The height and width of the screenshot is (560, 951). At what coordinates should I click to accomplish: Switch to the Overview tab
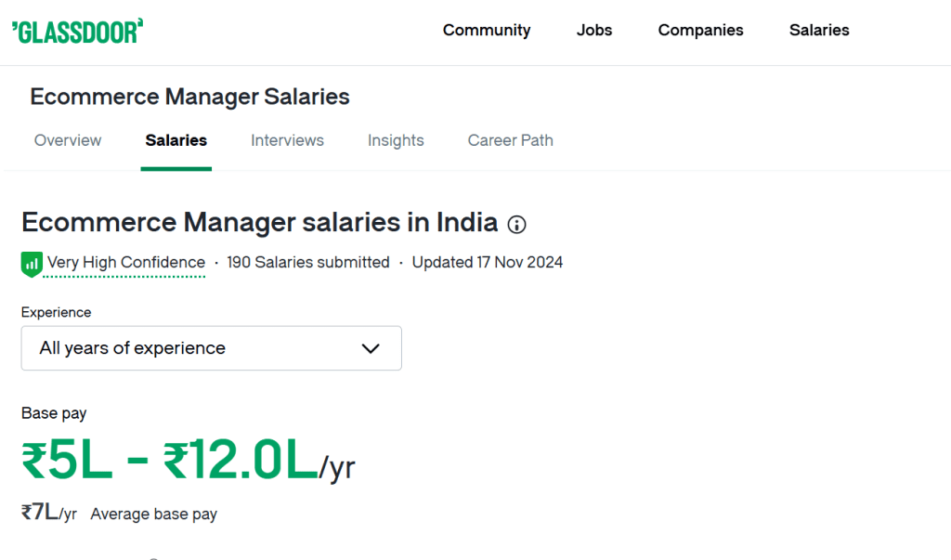(x=68, y=140)
